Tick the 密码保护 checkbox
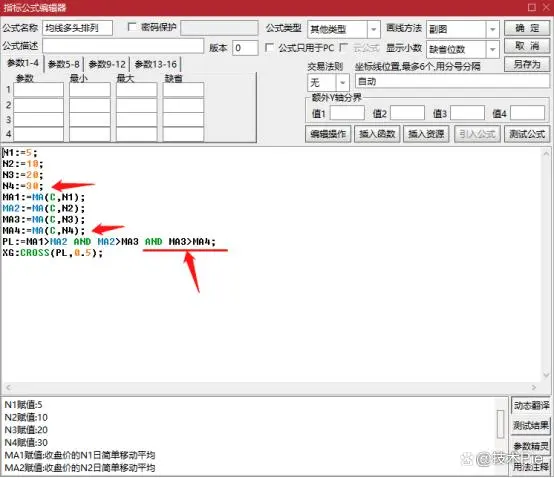Screen dimensions: 554x478 132,27
